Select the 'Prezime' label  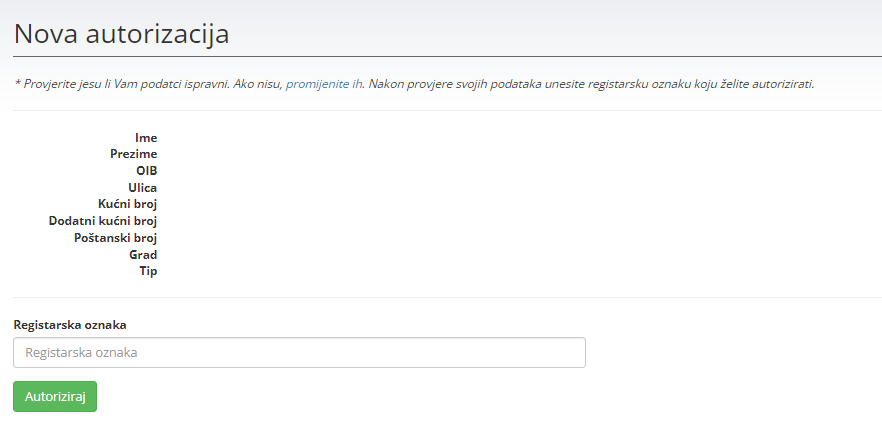pos(134,154)
